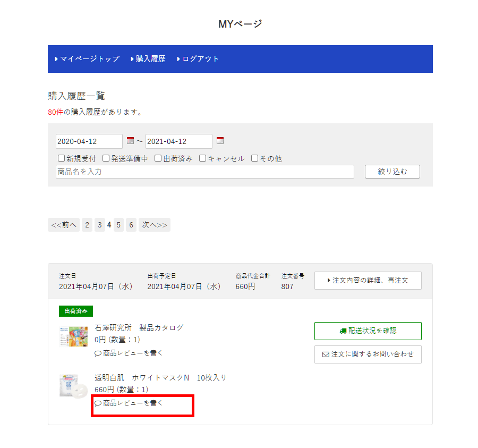Jump to page 6 of purchase history

tap(131, 225)
